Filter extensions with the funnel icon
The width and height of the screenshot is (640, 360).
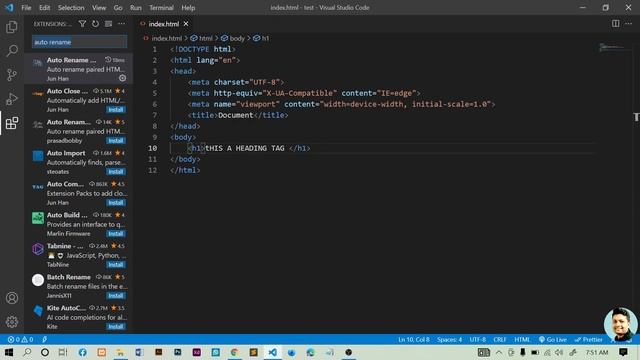point(82,24)
